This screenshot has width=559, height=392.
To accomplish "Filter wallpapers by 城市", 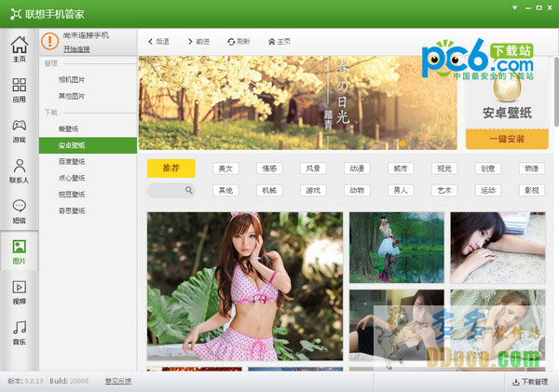I will click(x=401, y=169).
